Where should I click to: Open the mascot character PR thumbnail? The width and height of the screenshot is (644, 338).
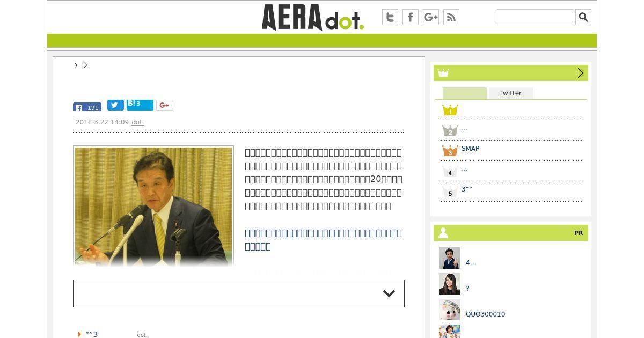[x=450, y=310]
